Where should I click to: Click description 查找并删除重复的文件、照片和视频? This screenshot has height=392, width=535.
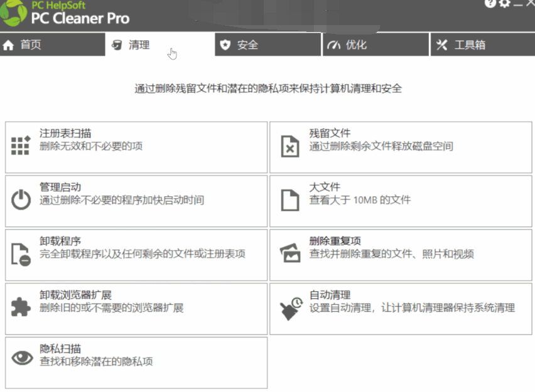coord(392,253)
